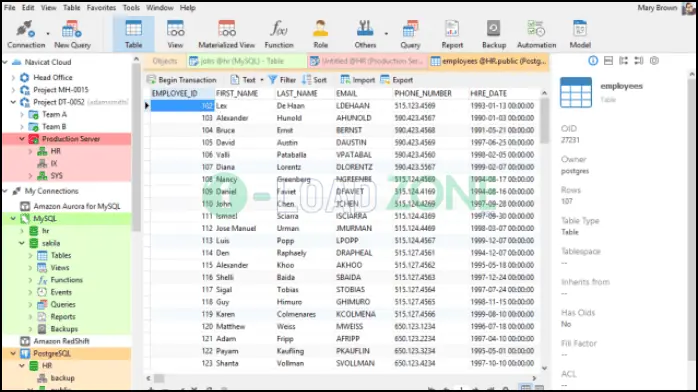This screenshot has height=392, width=698.
Task: Click the data grid vertical scrollbar
Action: pyautogui.click(x=544, y=121)
